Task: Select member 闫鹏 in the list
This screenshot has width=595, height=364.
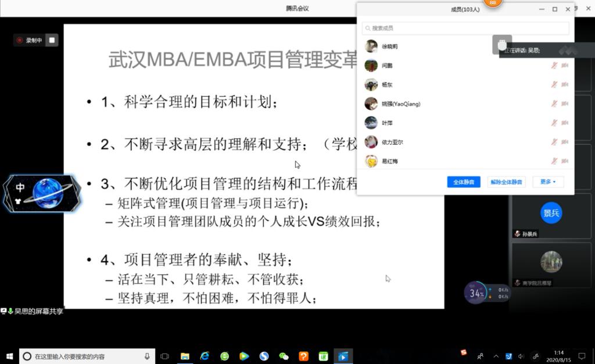Action: click(465, 66)
